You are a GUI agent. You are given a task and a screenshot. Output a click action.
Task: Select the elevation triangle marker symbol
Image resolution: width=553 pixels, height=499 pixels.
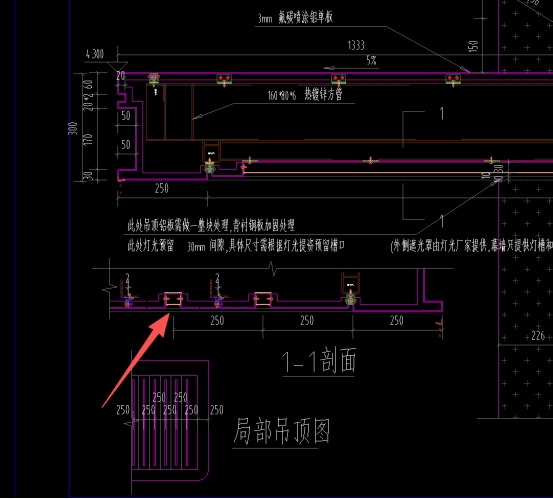coord(117,67)
